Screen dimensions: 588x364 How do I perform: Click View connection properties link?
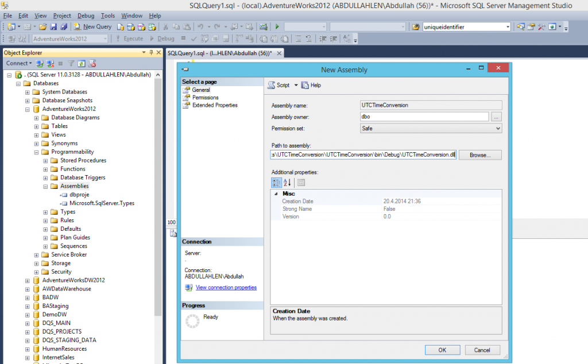(x=226, y=288)
